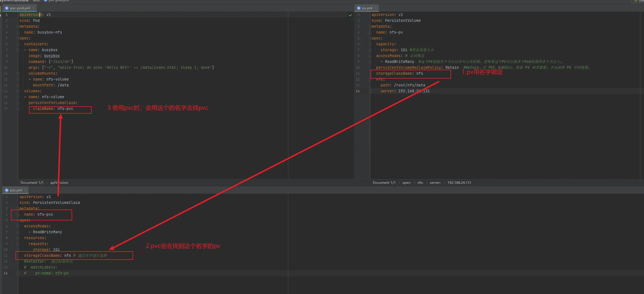Click the 'spec:' breadcrumb under pv.yml
Image resolution: width=644 pixels, height=294 pixels.
coord(407,183)
